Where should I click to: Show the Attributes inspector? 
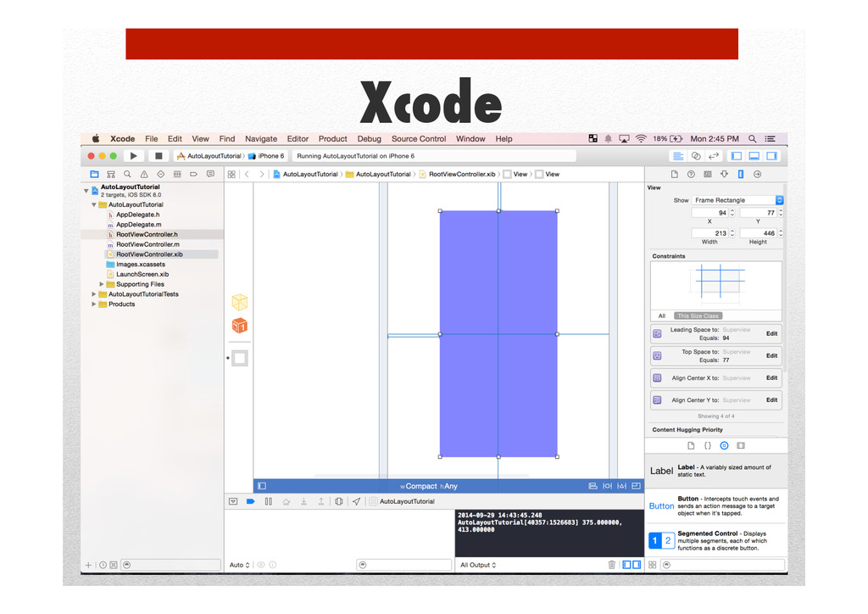724,175
